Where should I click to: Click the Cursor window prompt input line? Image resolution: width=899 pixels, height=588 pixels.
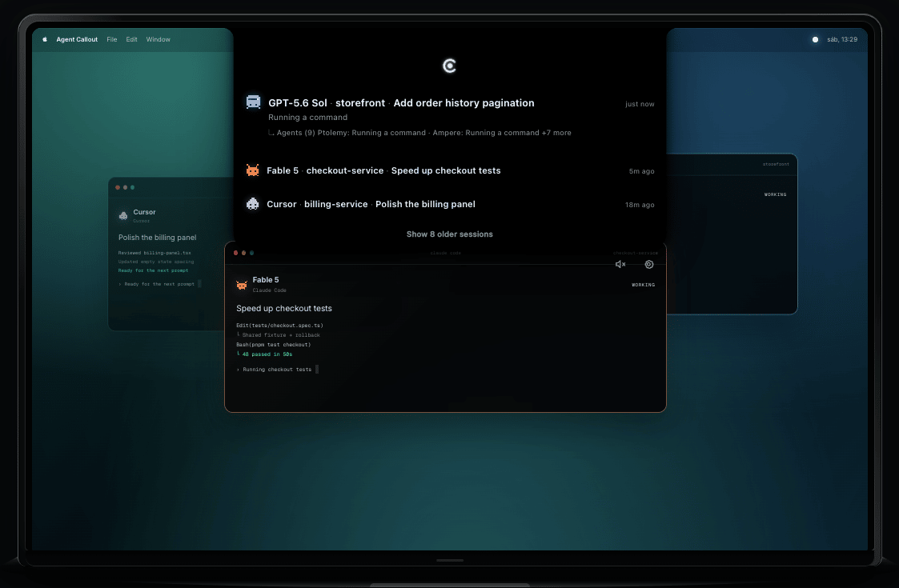pos(159,284)
